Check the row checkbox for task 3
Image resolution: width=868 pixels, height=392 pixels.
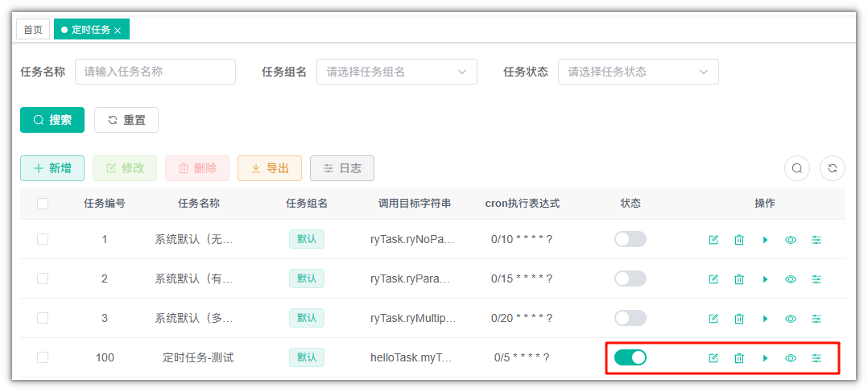tap(43, 318)
